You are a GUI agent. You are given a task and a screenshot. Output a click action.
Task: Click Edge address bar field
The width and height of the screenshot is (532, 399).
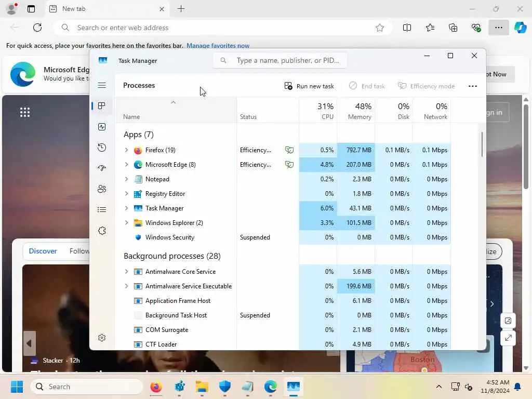222,28
